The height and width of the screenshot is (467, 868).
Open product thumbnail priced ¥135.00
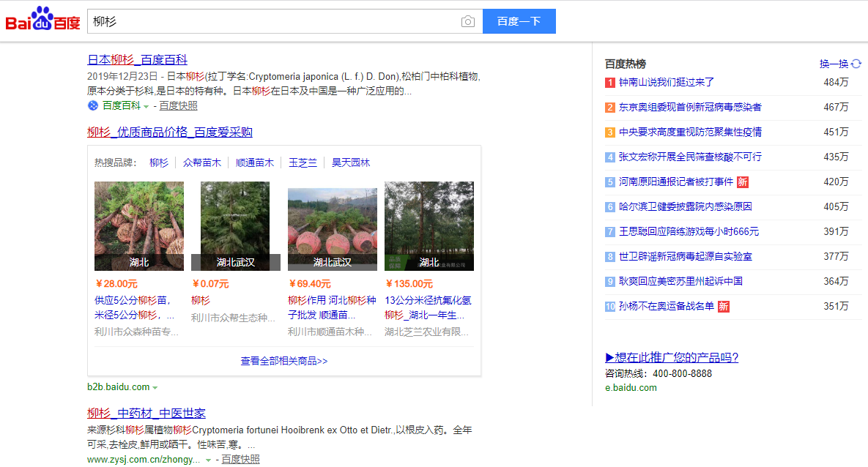[429, 225]
